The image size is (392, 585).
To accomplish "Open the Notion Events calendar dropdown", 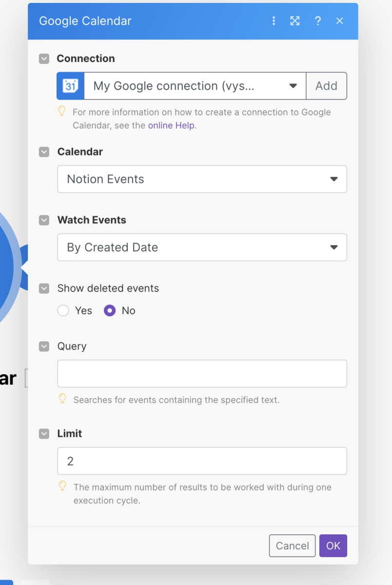I will point(202,179).
